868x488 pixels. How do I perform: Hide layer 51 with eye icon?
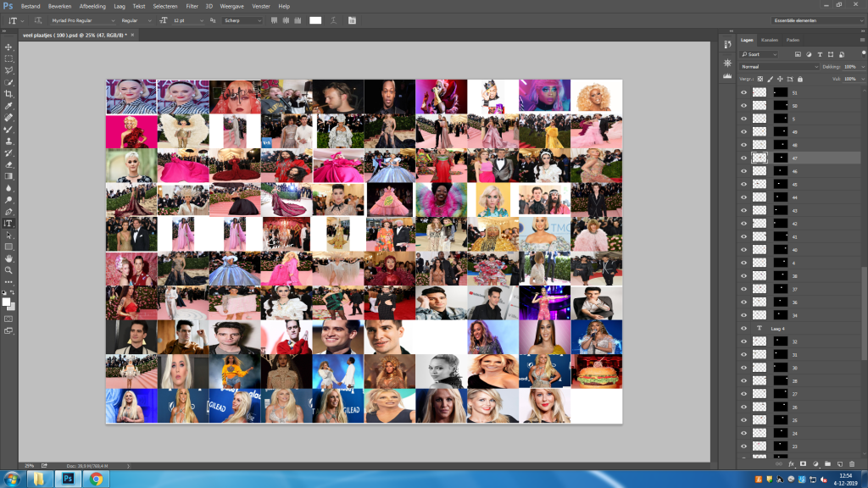click(x=743, y=92)
